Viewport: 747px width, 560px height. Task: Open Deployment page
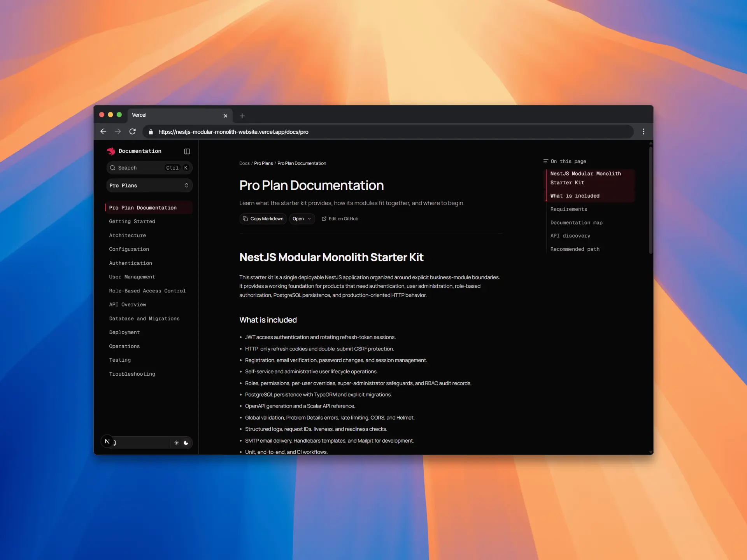point(124,332)
